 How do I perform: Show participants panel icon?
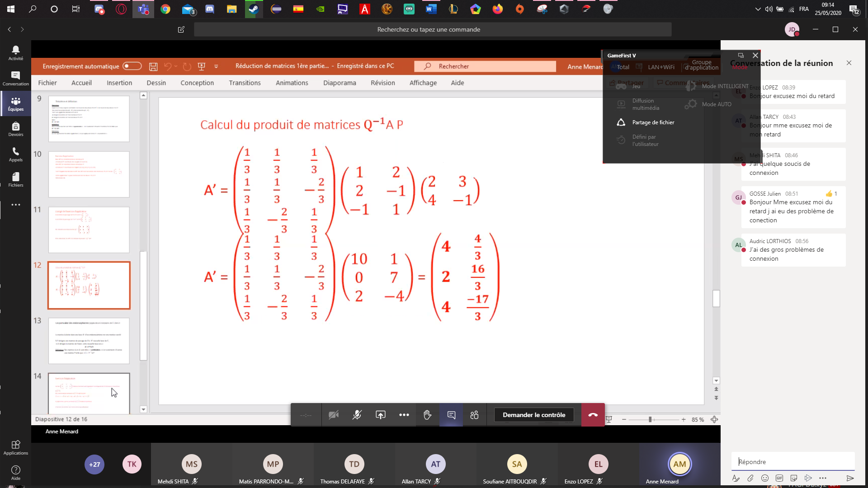pos(474,415)
